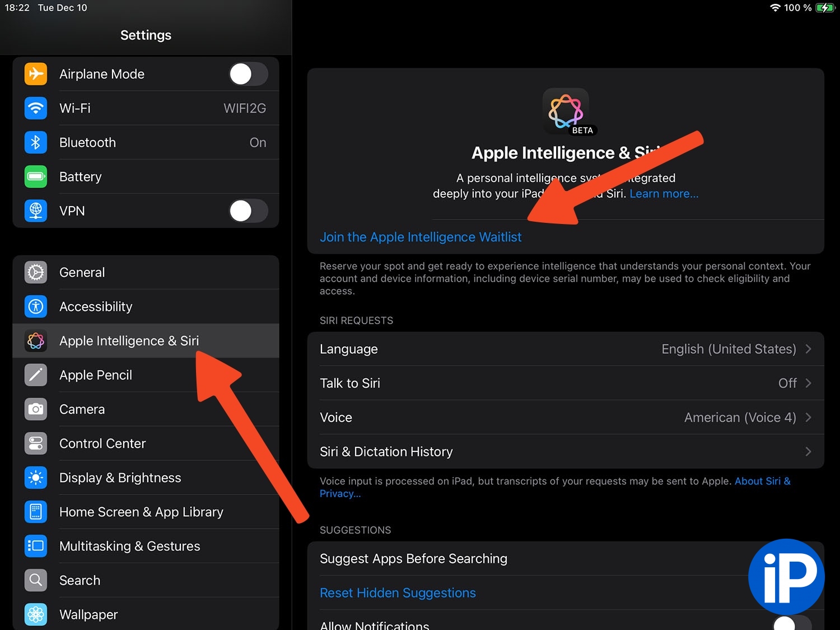Tap the Camera icon
The image size is (840, 630).
pos(36,409)
